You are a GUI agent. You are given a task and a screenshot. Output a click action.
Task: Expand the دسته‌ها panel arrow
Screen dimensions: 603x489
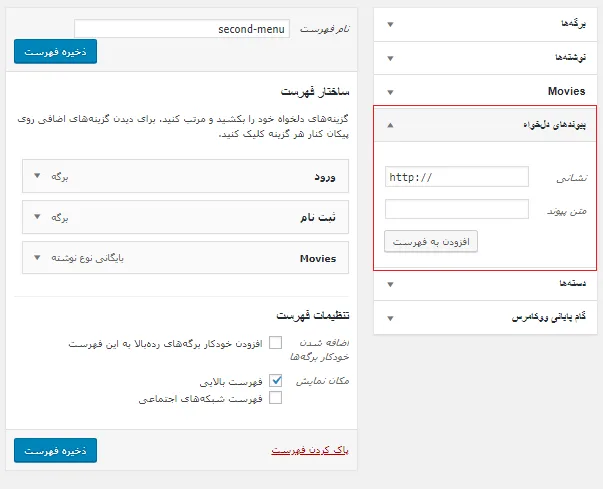[x=390, y=284]
